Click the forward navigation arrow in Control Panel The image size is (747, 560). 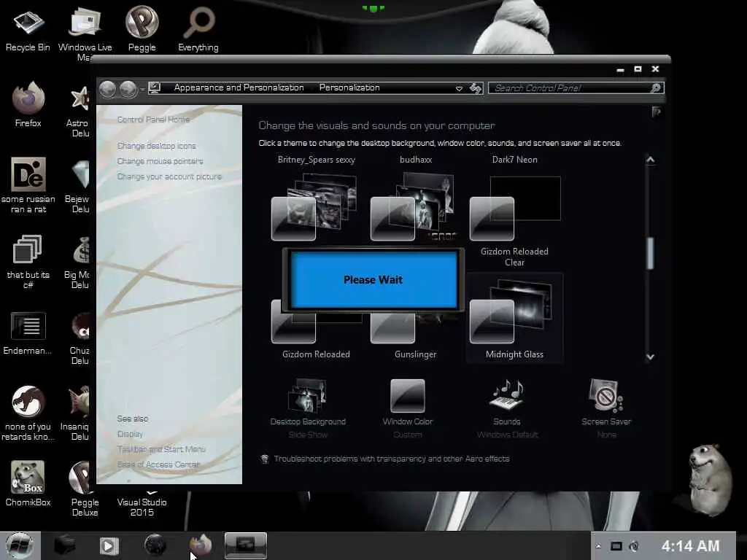pyautogui.click(x=128, y=89)
